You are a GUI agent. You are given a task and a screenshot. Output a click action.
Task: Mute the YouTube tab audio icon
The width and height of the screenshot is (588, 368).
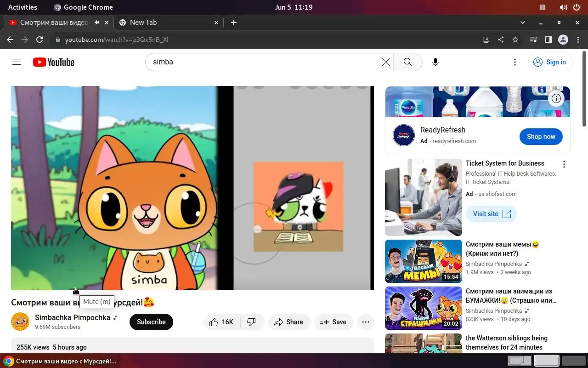[x=97, y=22]
